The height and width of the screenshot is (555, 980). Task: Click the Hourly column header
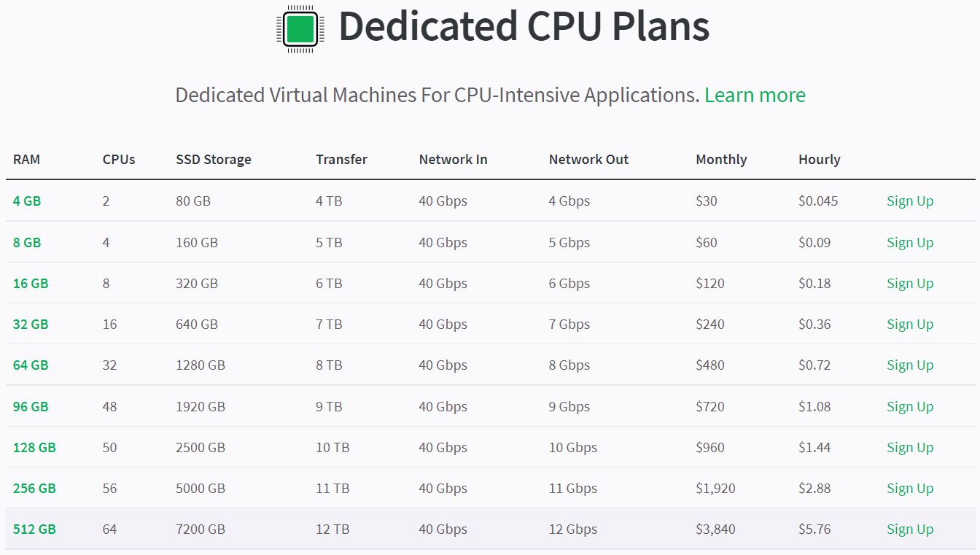pyautogui.click(x=819, y=159)
